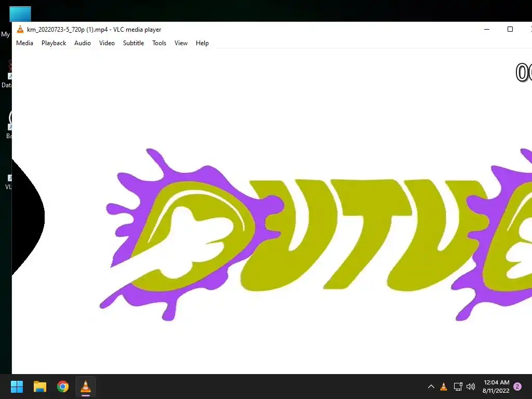This screenshot has width=532, height=399.
Task: Open Google Chrome from the taskbar
Action: click(x=63, y=387)
